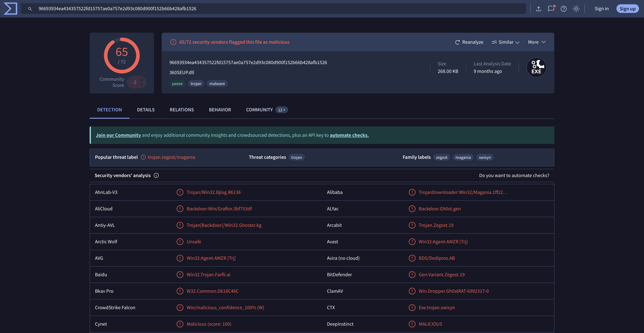Click alert icon in AhnLab-V3 row

click(x=180, y=192)
